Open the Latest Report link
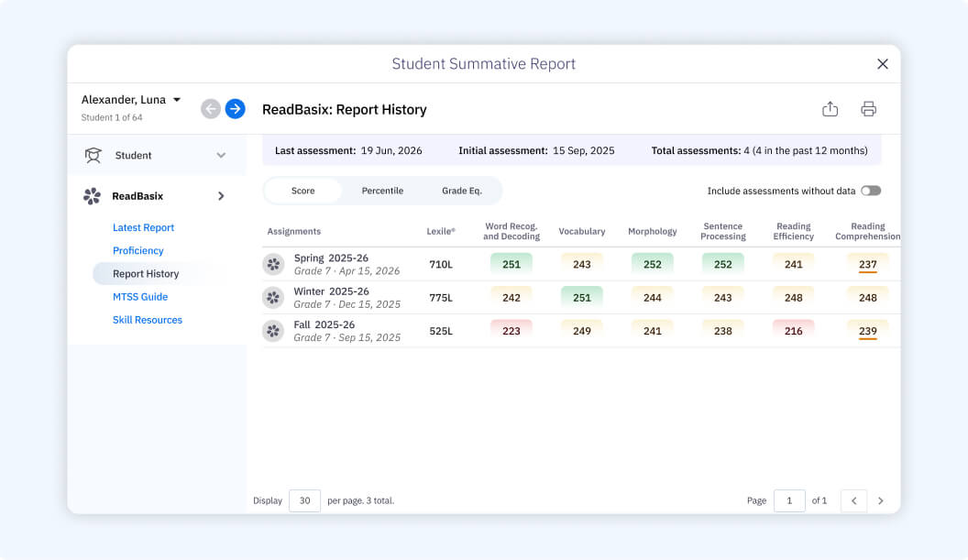The image size is (968, 560). 143,227
